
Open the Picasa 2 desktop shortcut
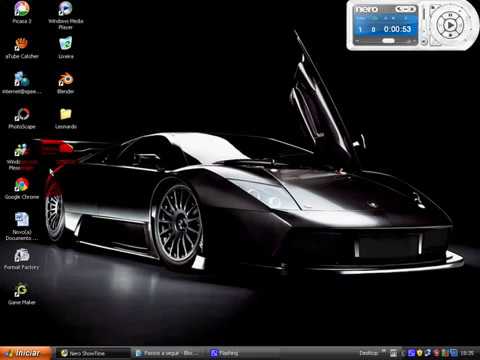pyautogui.click(x=22, y=13)
